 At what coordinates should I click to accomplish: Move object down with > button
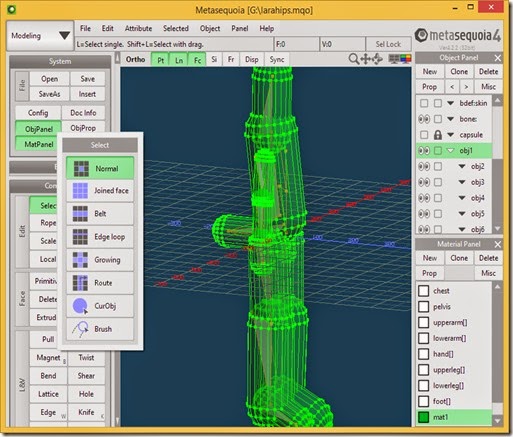466,87
